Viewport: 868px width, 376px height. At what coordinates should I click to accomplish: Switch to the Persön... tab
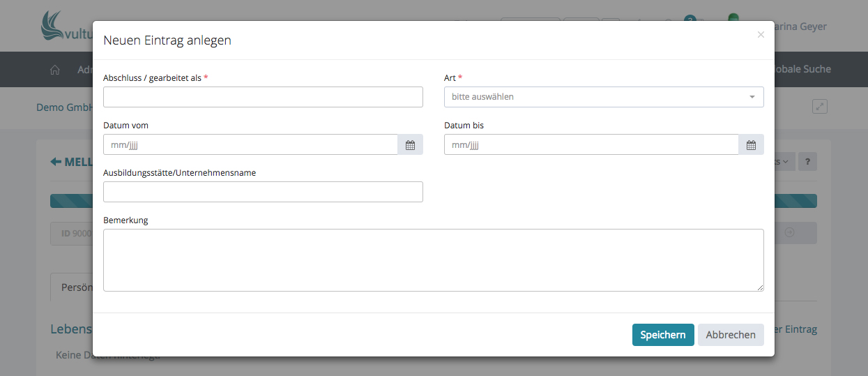tap(72, 287)
